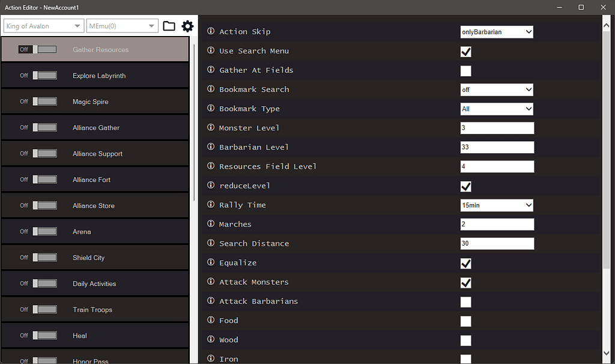Click the Shield City on/off slider
Screen dimensions: 615x364
click(45, 257)
